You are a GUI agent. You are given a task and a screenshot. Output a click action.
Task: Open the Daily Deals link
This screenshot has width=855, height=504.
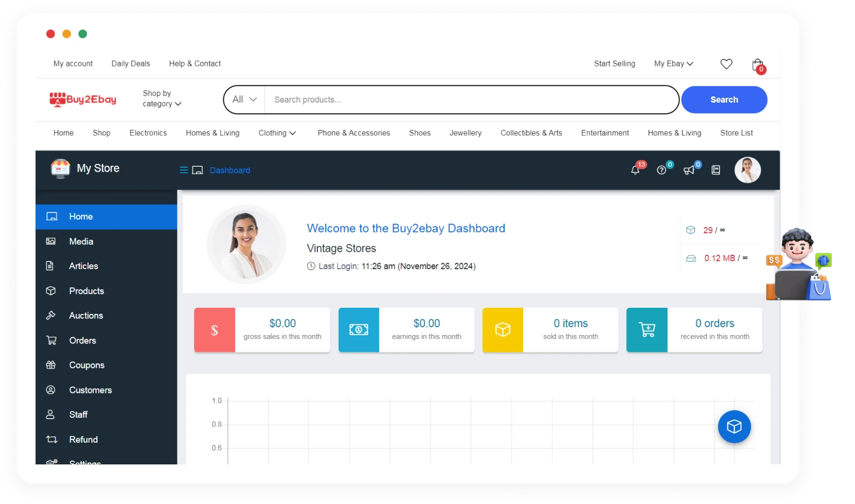pos(131,64)
